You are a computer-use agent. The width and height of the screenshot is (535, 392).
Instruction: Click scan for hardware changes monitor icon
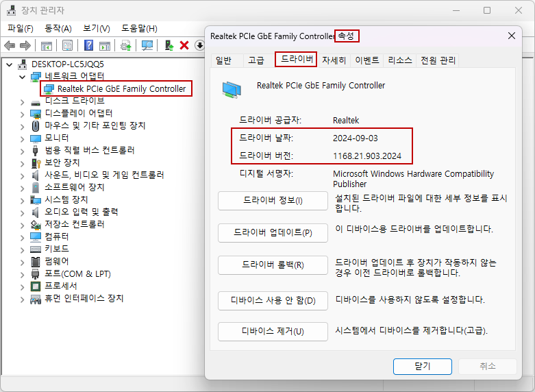[147, 45]
